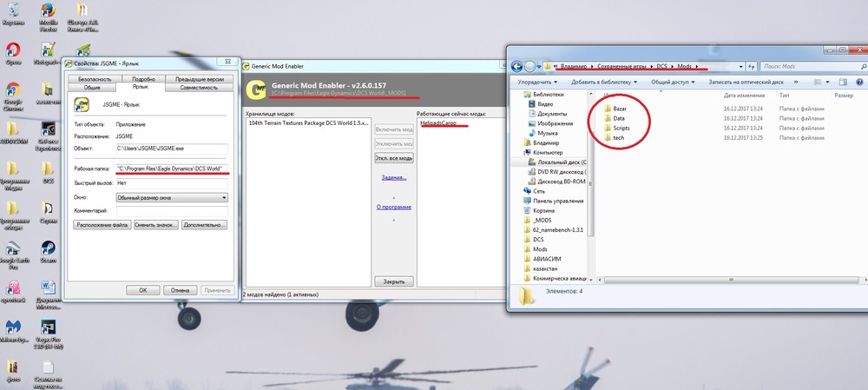
Task: Switch to the Общие tab
Action: 92,88
